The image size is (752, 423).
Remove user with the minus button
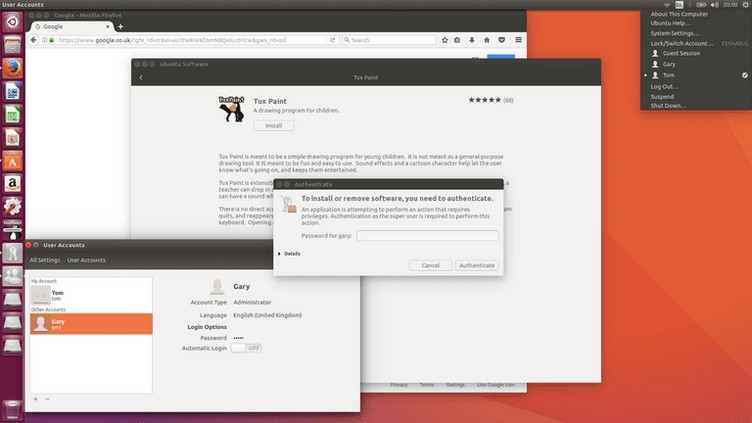click(x=47, y=399)
